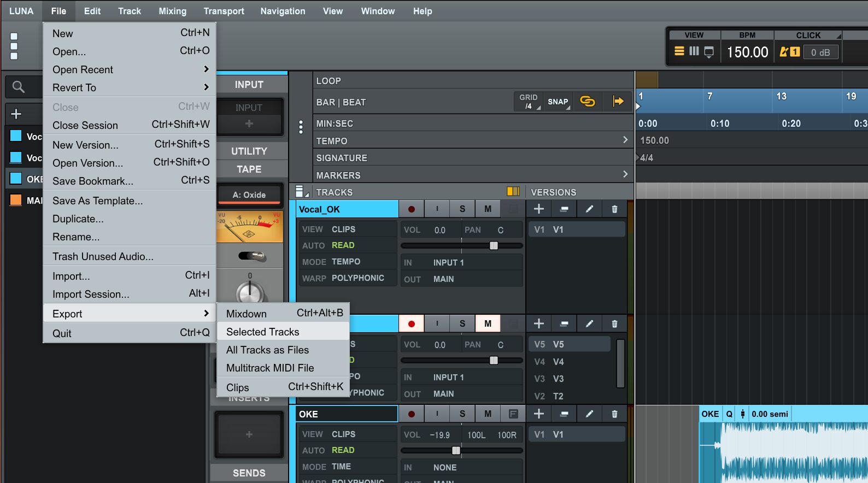This screenshot has width=868, height=483.
Task: Click the Vocal_OK volume fader handle
Action: (x=494, y=245)
